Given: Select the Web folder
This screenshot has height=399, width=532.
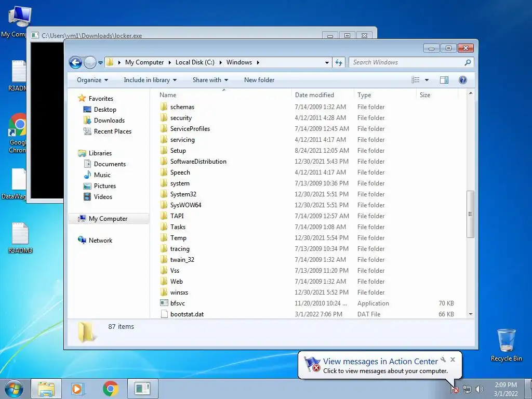Looking at the screenshot, I should pyautogui.click(x=176, y=282).
